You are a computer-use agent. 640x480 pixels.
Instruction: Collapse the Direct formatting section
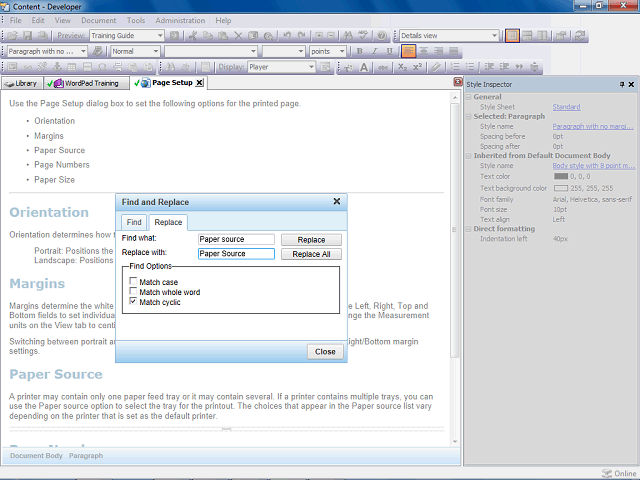point(469,229)
